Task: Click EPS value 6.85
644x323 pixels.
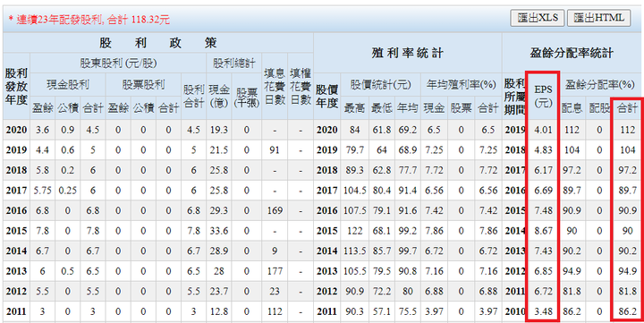Action: pos(543,271)
